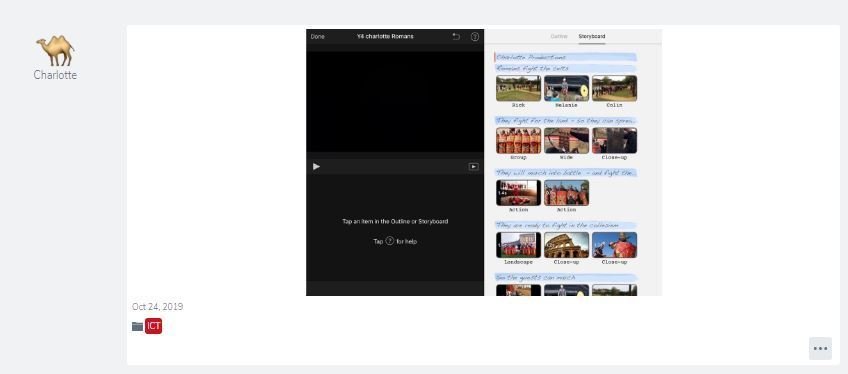Open the ICT folder tag

(154, 326)
